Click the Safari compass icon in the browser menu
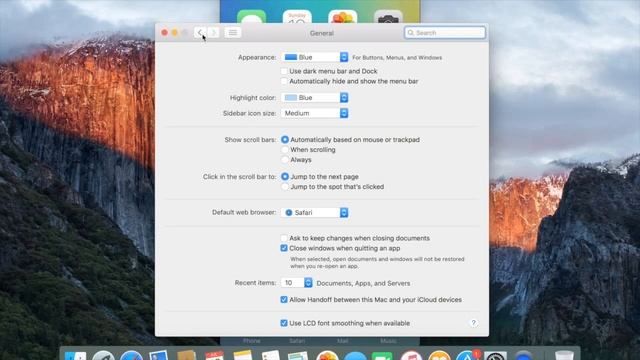 [289, 213]
